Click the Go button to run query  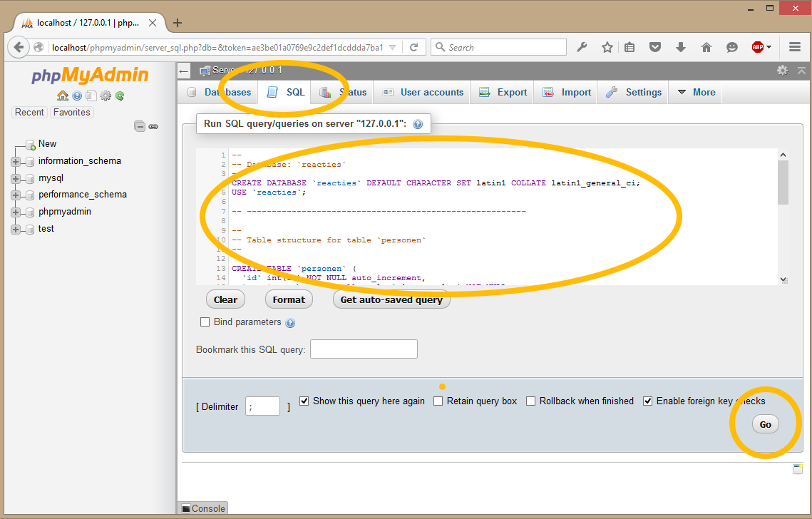pos(766,424)
